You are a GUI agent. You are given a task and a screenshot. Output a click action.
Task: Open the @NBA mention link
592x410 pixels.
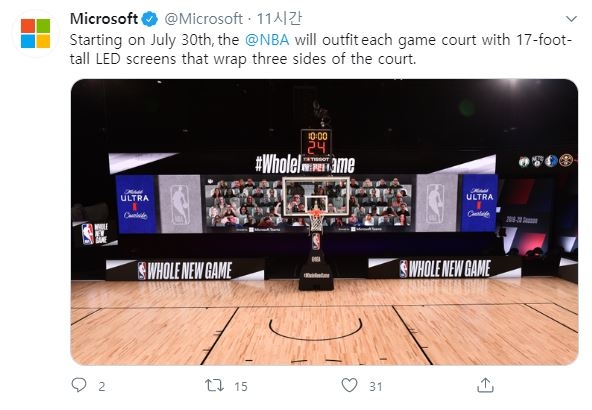pos(267,40)
